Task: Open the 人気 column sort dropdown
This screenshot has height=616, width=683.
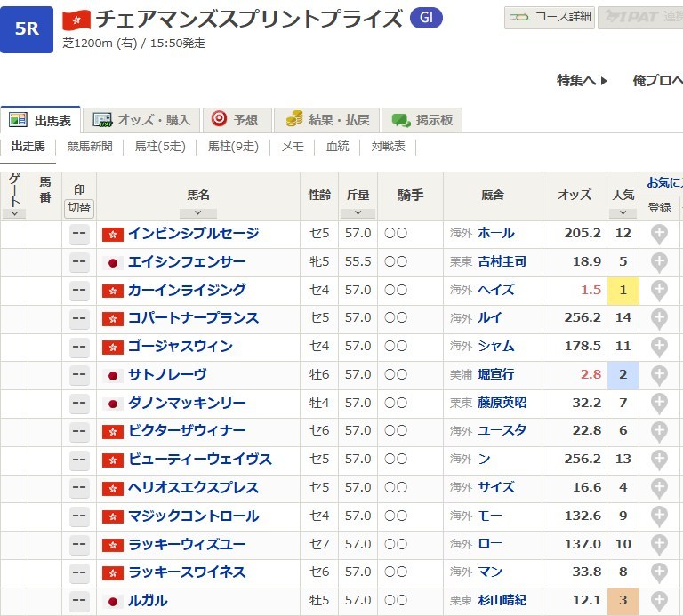Action: point(623,213)
